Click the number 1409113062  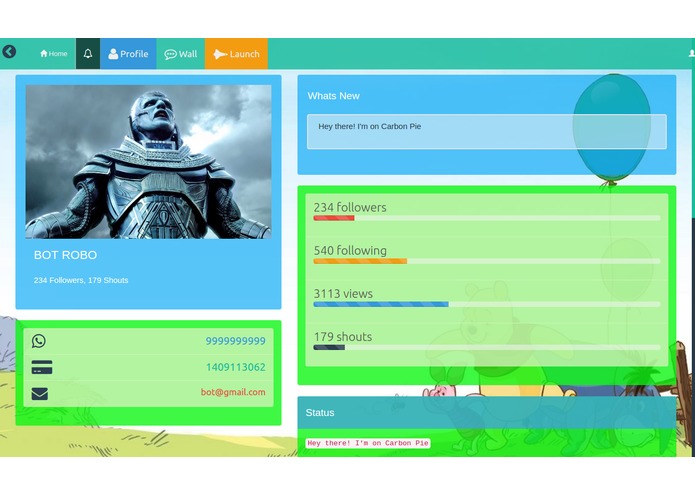(x=235, y=367)
